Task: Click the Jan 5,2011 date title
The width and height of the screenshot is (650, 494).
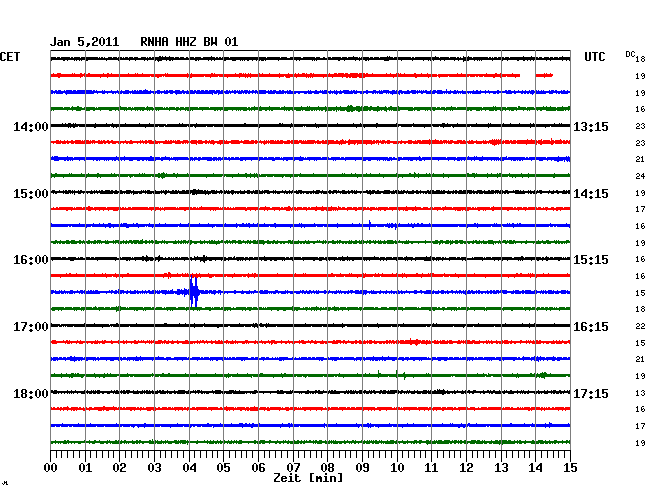Action: (85, 42)
